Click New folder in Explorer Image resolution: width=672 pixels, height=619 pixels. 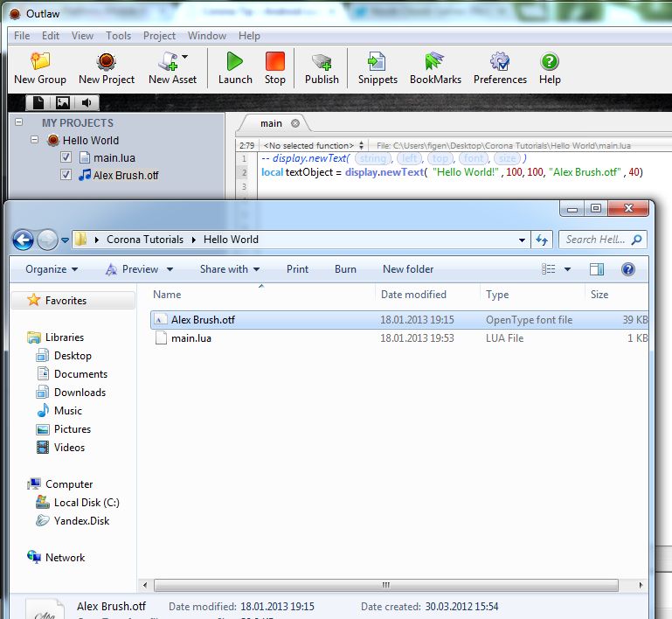coord(408,269)
